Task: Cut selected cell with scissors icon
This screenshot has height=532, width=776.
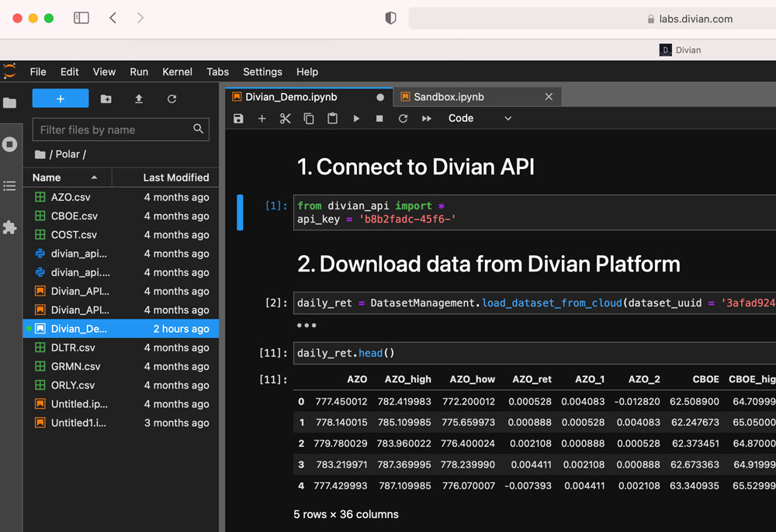Action: point(285,118)
